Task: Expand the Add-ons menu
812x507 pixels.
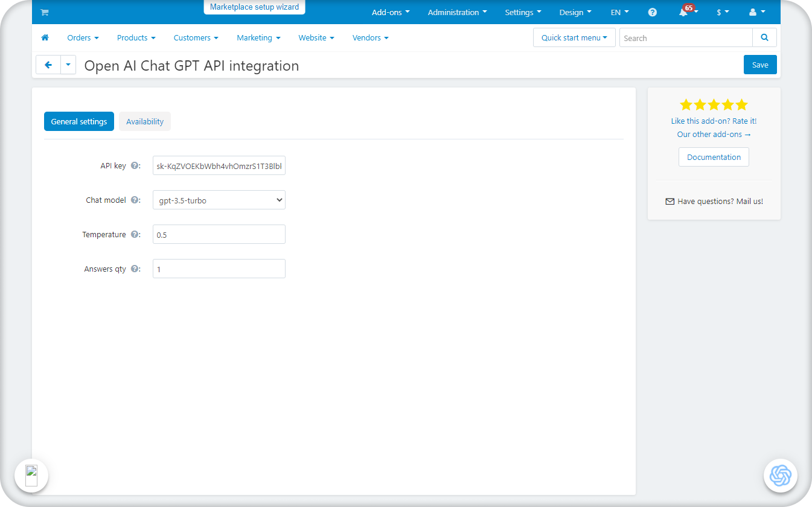Action: 391,12
